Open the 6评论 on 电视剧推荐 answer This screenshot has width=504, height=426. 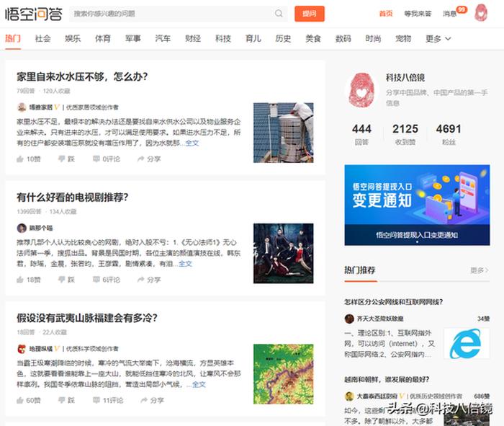click(107, 280)
